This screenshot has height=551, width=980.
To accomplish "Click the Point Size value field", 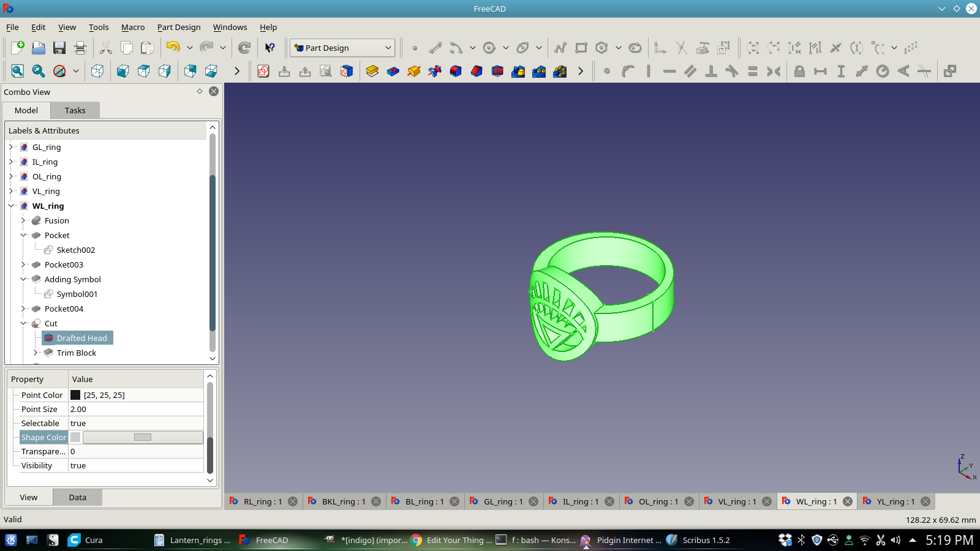I will coord(136,409).
